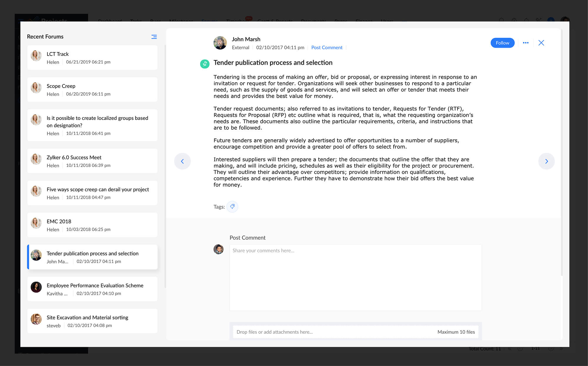The height and width of the screenshot is (366, 588).
Task: Click the Post Comment link near the date
Action: pos(327,48)
